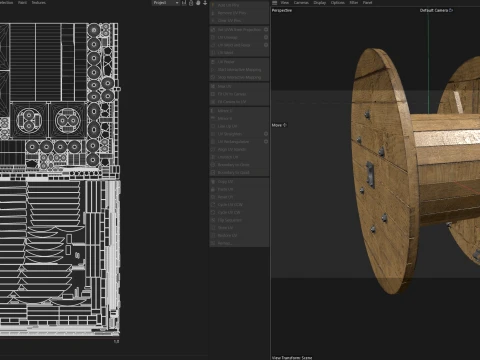This screenshot has height=360, width=480.
Task: Open the Options menu
Action: tap(338, 3)
